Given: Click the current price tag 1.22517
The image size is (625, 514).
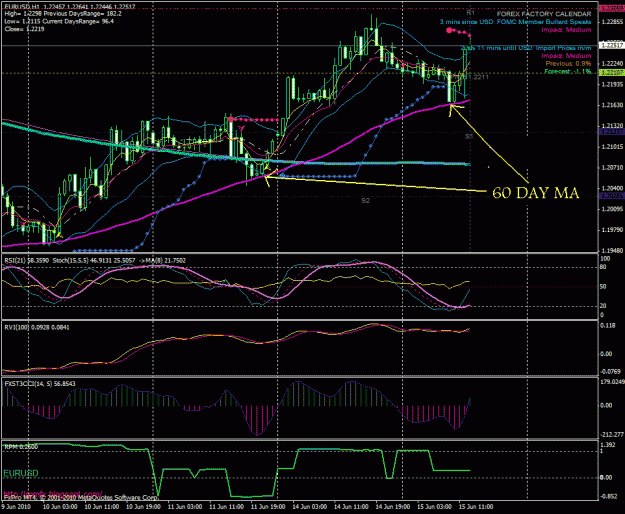Looking at the screenshot, I should [x=612, y=45].
